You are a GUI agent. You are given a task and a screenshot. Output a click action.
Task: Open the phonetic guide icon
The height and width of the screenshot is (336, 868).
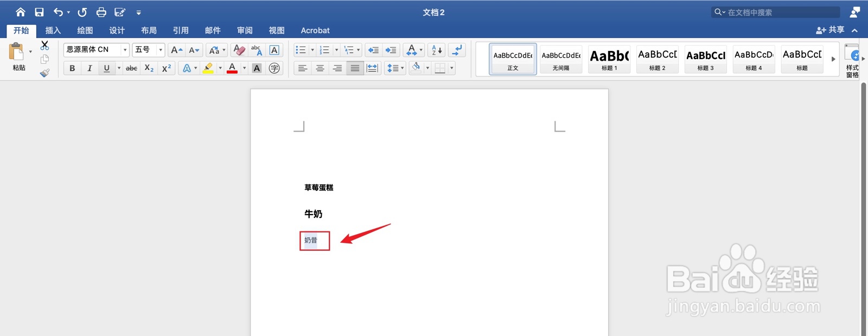pos(257,50)
